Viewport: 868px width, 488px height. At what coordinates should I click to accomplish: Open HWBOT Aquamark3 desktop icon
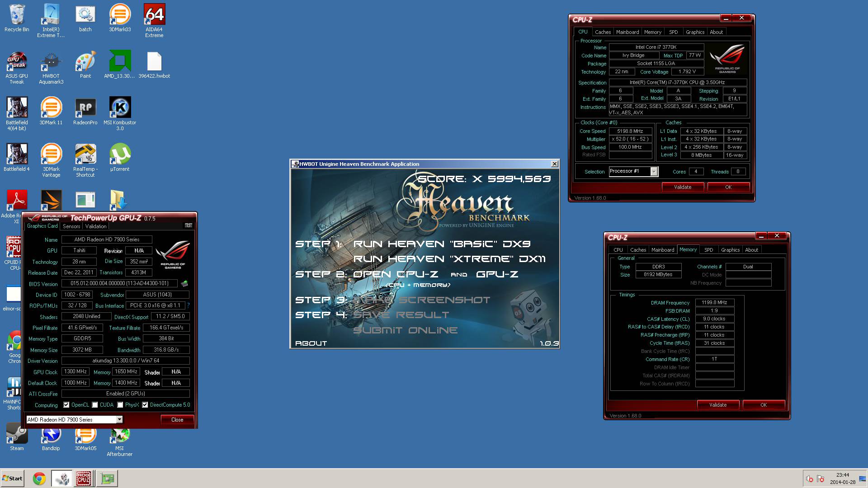point(51,68)
